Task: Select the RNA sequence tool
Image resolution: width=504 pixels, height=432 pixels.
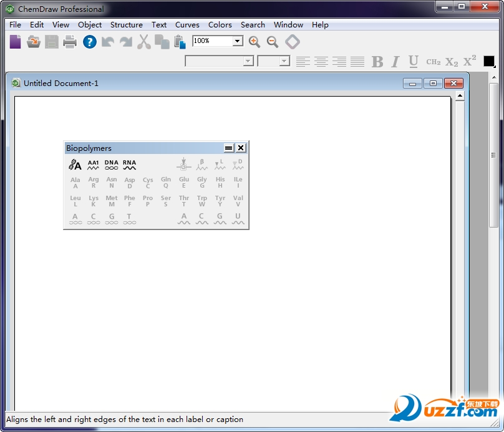Action: click(x=130, y=165)
